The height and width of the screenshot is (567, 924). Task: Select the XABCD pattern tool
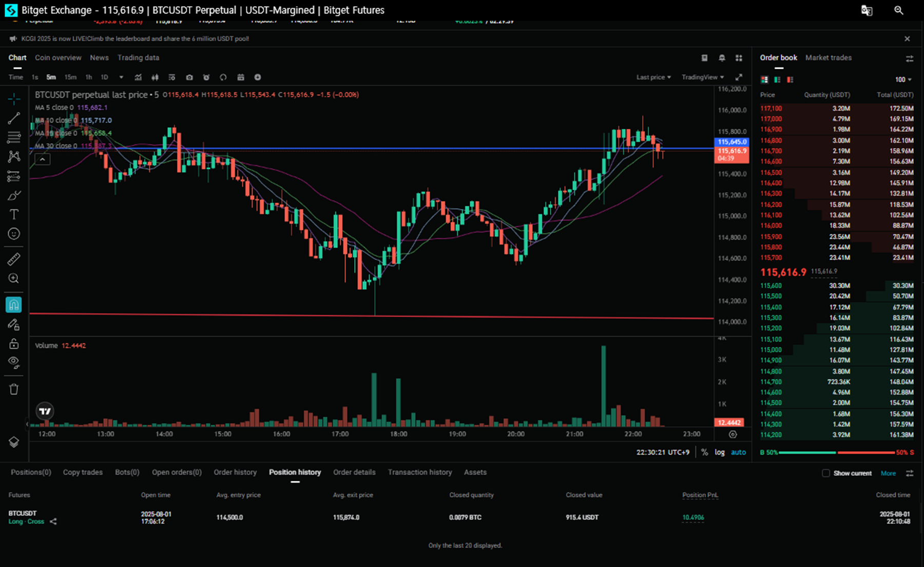[x=14, y=157]
